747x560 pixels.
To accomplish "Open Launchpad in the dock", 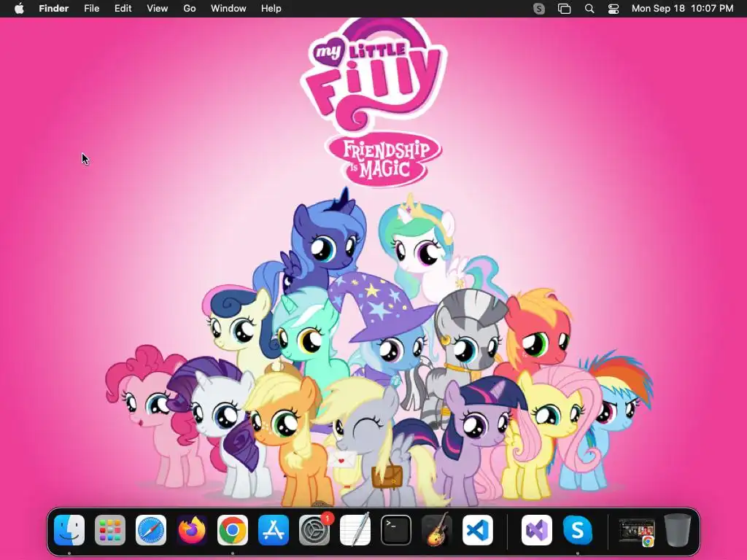I will click(110, 530).
